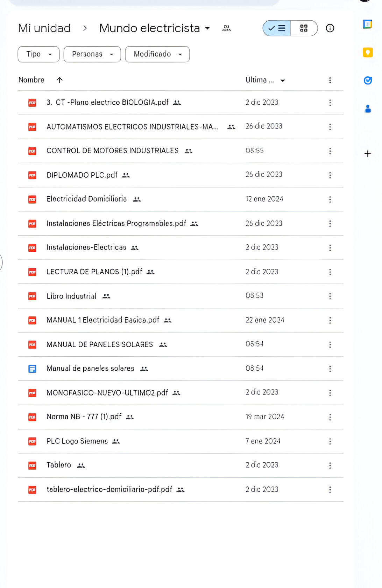382x588 pixels.
Task: Select the file Electricidad Domiciliaria
Action: click(x=181, y=199)
